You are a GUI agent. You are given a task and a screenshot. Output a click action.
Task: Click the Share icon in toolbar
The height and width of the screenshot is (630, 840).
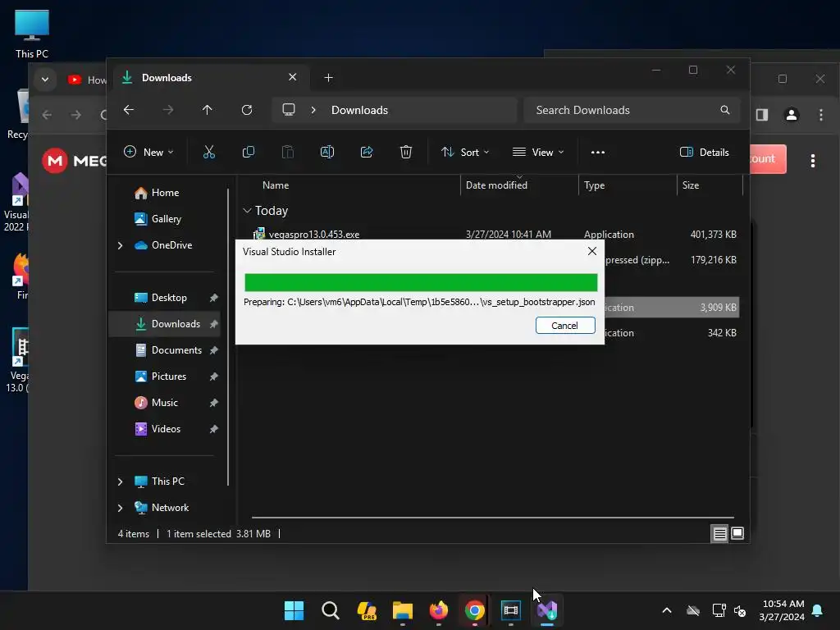point(367,152)
